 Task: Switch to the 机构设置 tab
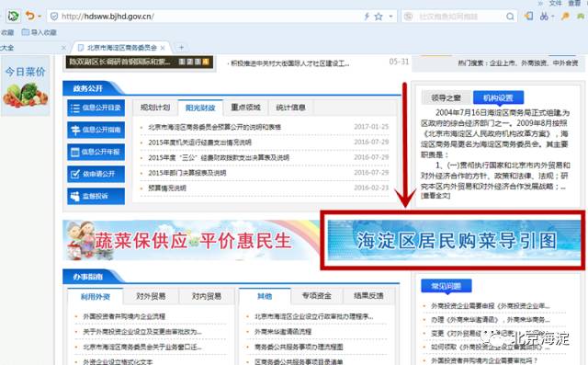pos(498,97)
